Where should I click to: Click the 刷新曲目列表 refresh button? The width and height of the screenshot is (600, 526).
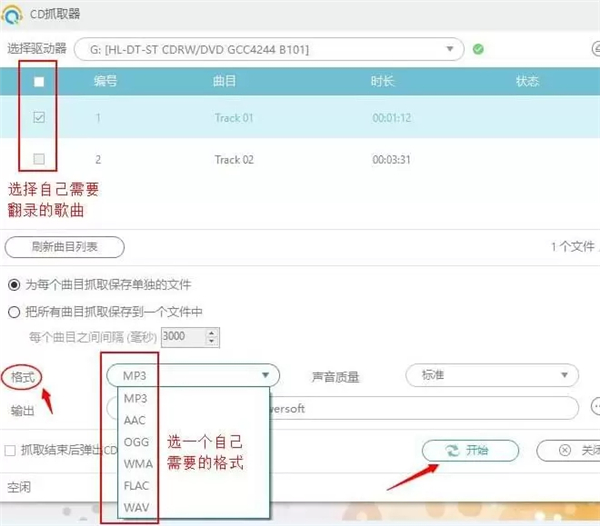[x=65, y=247]
